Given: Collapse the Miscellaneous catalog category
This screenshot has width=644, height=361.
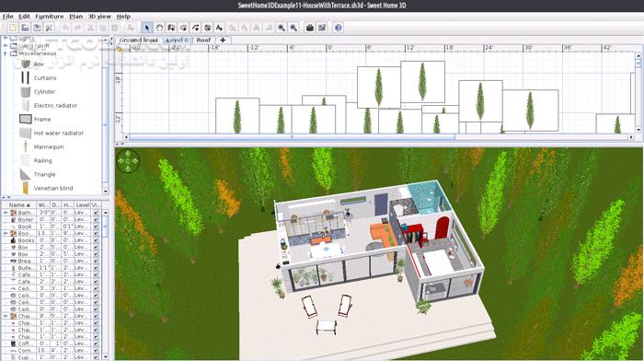Looking at the screenshot, I should (6, 53).
